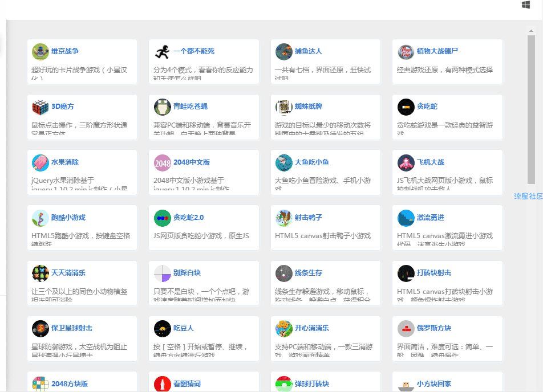Image resolution: width=543 pixels, height=392 pixels.
Task: Click the 飞机大战 title link
Action: (431, 162)
